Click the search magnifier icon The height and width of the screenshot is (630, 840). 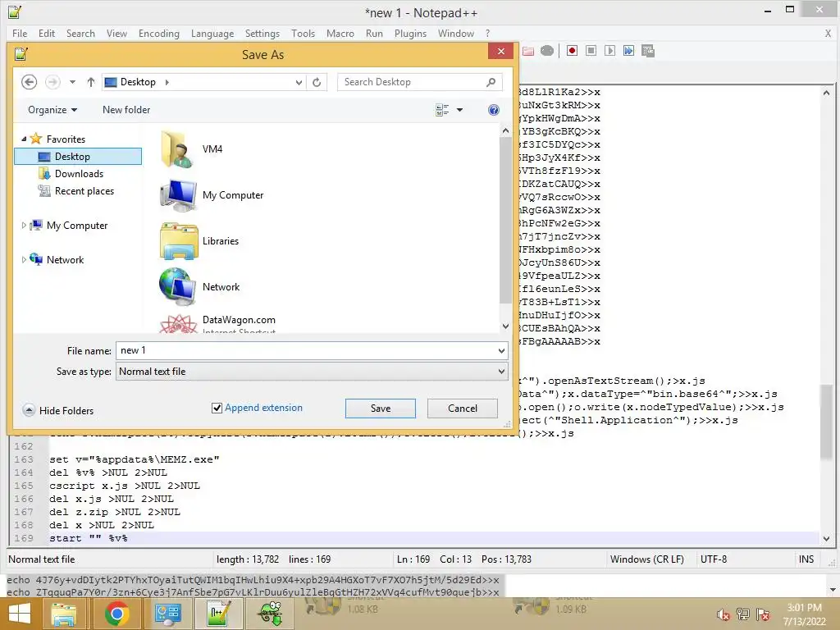click(x=491, y=82)
